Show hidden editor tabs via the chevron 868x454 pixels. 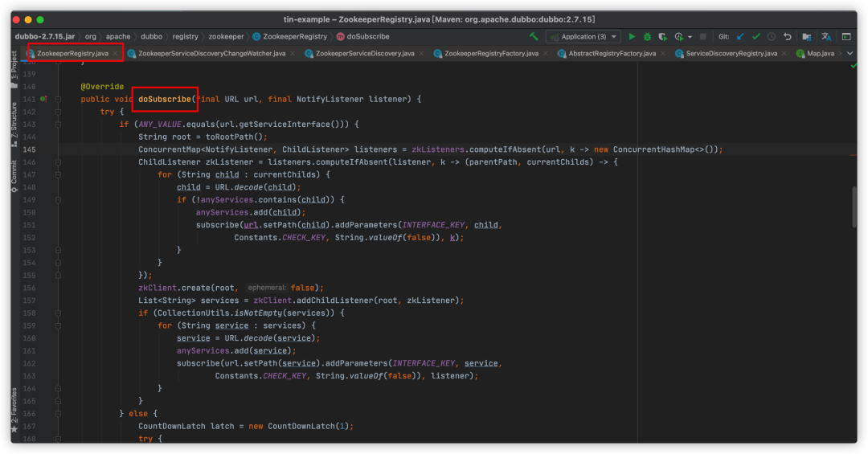click(x=850, y=53)
